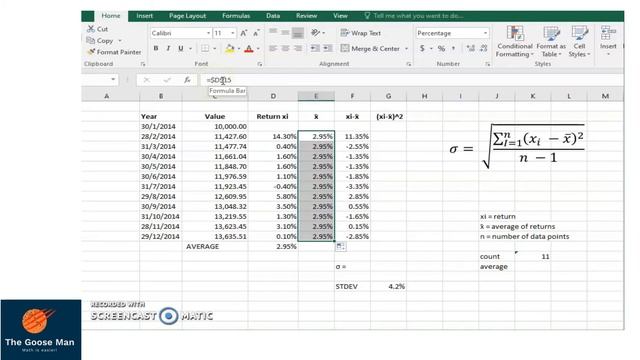Viewport: 640px width, 360px height.
Task: Apply the Fill Color bucket
Action: click(229, 49)
